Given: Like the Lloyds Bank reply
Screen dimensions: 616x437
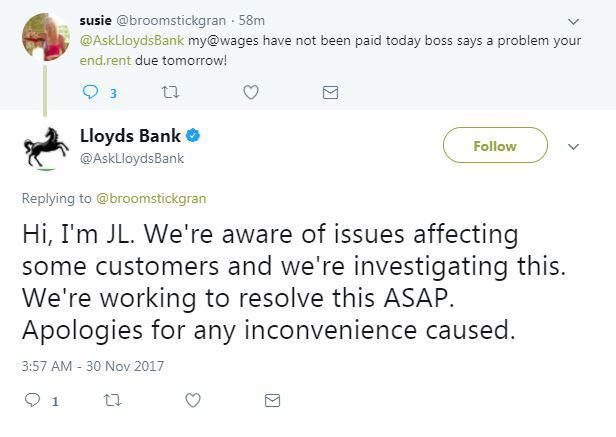Looking at the screenshot, I should pyautogui.click(x=193, y=400).
